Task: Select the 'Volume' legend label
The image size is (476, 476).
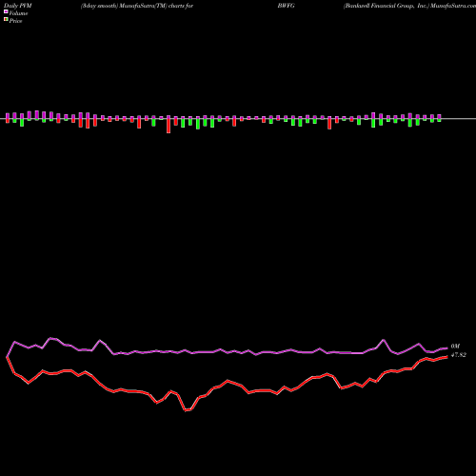Action: 18,13
